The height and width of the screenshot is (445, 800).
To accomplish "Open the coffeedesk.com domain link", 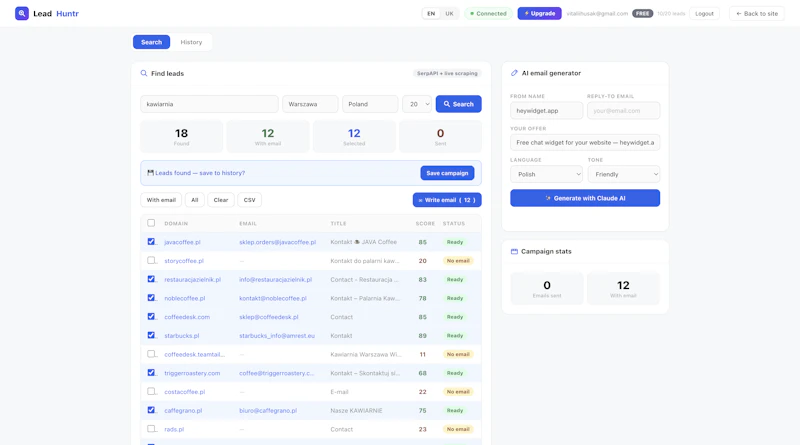I will [187, 317].
